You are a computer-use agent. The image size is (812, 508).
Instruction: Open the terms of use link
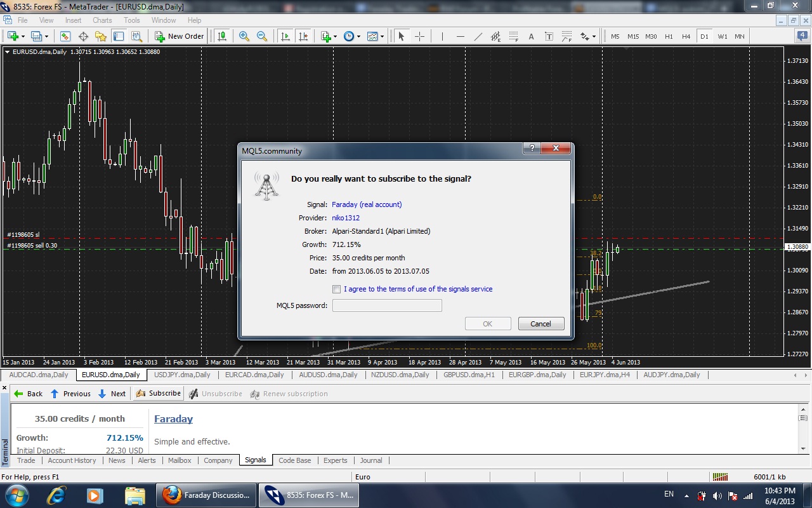[418, 289]
